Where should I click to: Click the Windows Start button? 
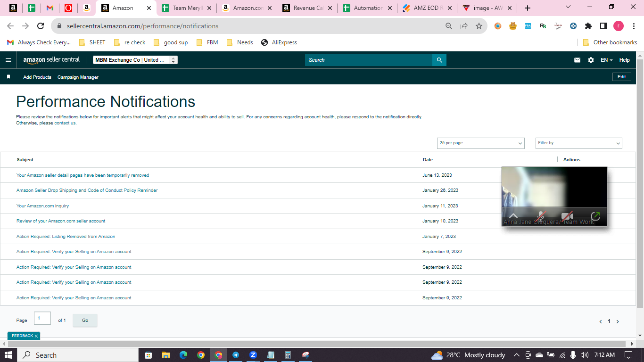8,355
